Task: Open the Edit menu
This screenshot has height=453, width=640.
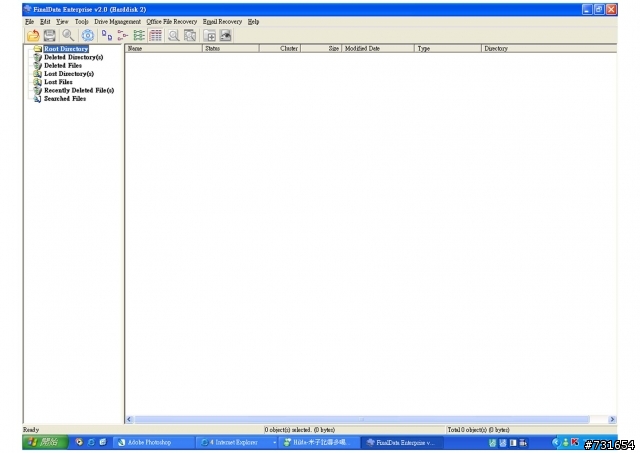Action: 45,22
